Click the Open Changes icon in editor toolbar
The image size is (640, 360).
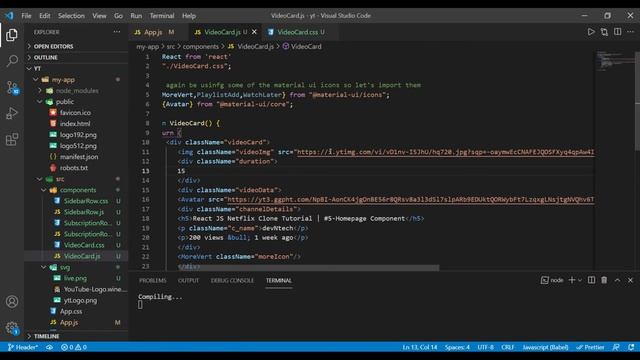[x=604, y=32]
